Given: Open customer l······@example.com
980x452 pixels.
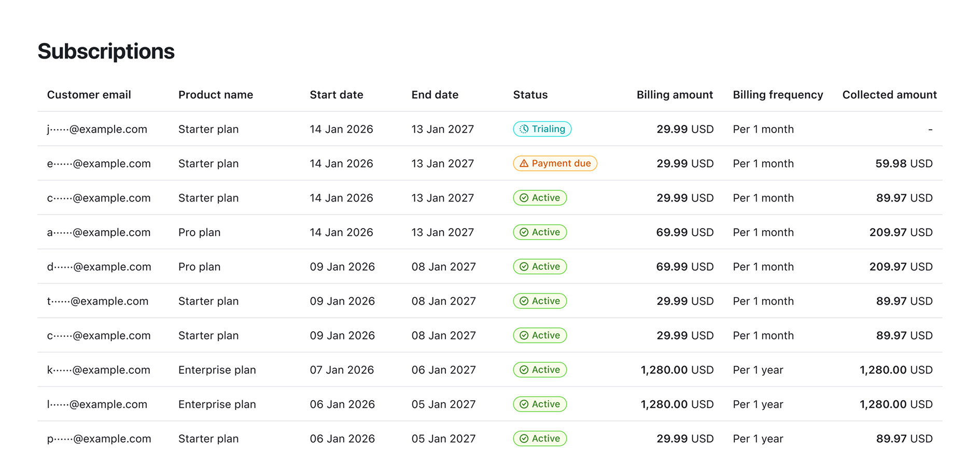Looking at the screenshot, I should click(97, 404).
